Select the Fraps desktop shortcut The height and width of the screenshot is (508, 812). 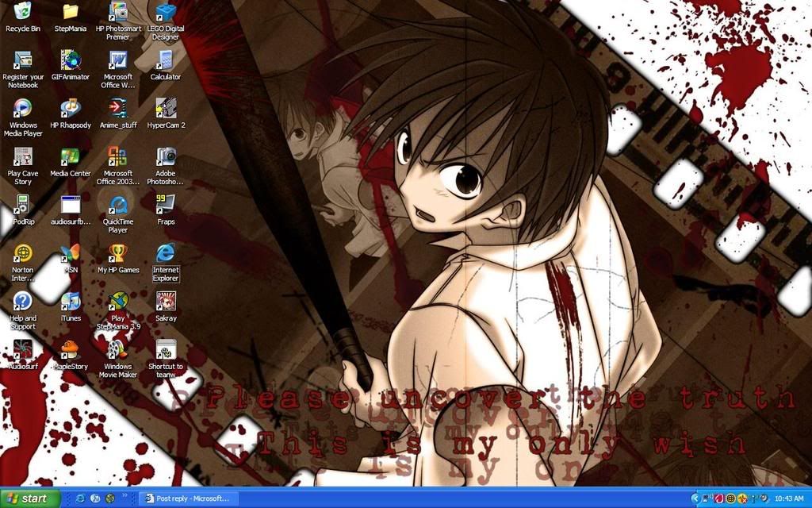(x=166, y=210)
